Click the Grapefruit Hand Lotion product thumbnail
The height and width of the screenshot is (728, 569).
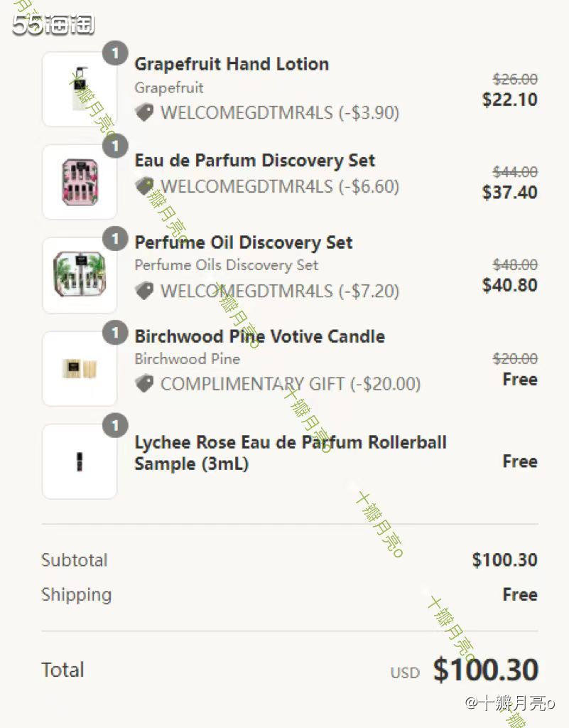80,89
